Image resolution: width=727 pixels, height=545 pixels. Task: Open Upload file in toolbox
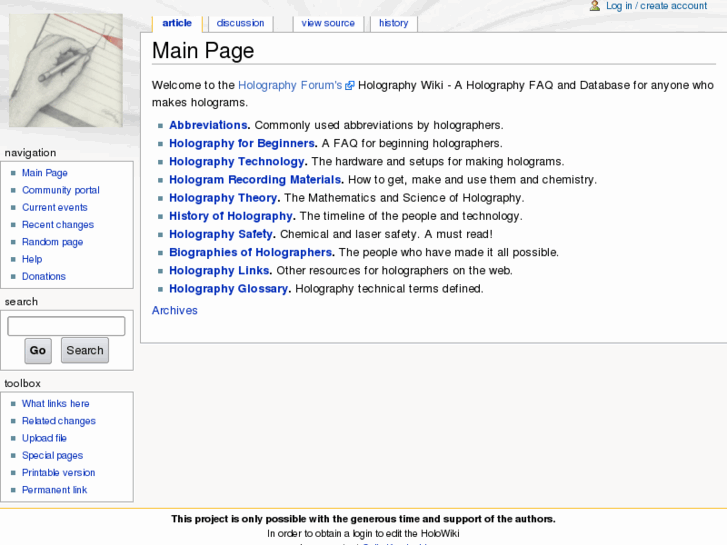tap(45, 438)
